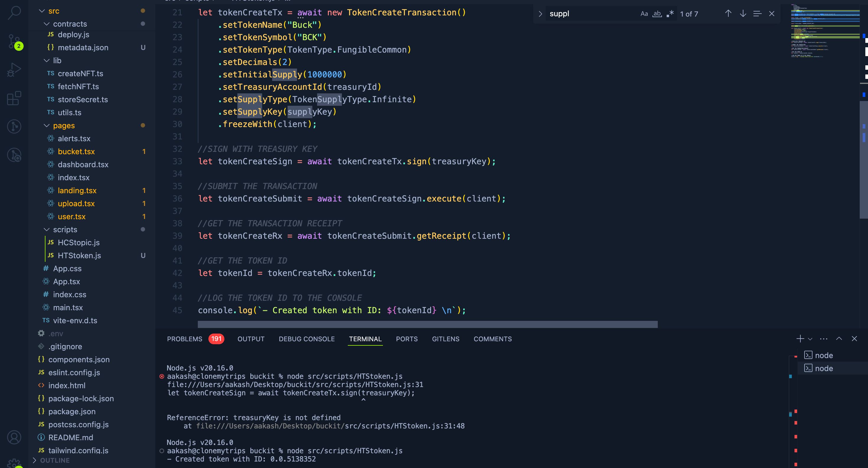Viewport: 868px width, 468px height.
Task: Click HTStoken.js:31:48 error link in terminal
Action: point(330,426)
